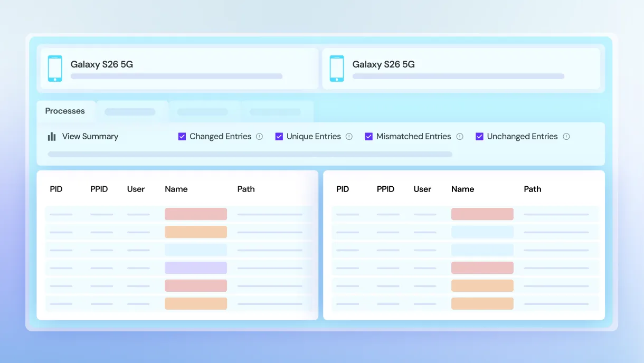Click the PID column header in the second process table
The height and width of the screenshot is (363, 644).
[x=343, y=189]
